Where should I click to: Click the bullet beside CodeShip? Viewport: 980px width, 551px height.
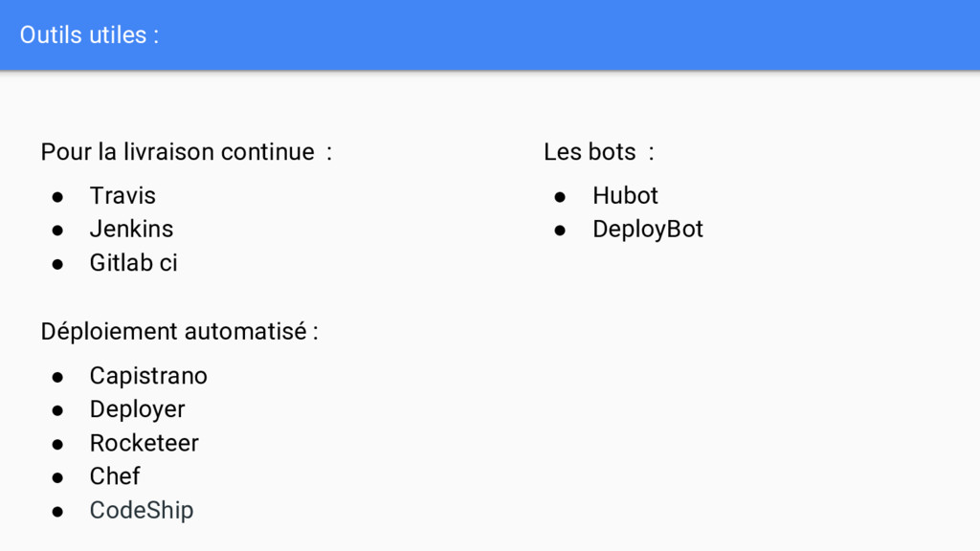pyautogui.click(x=57, y=513)
